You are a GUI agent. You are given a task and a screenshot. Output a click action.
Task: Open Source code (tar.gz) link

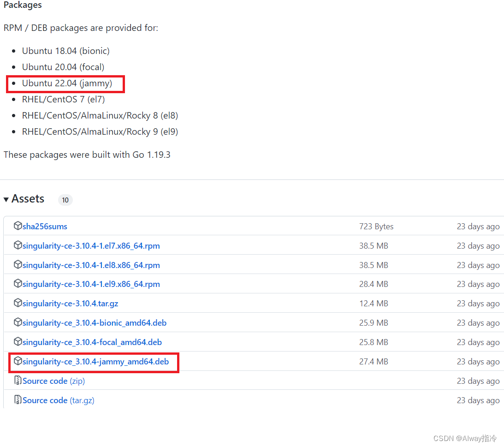tap(58, 400)
